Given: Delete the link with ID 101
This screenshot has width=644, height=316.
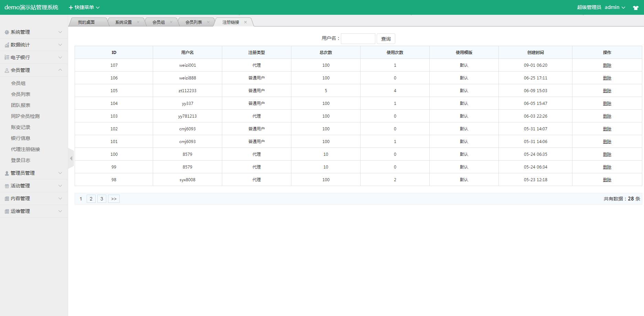Looking at the screenshot, I should pyautogui.click(x=607, y=142).
